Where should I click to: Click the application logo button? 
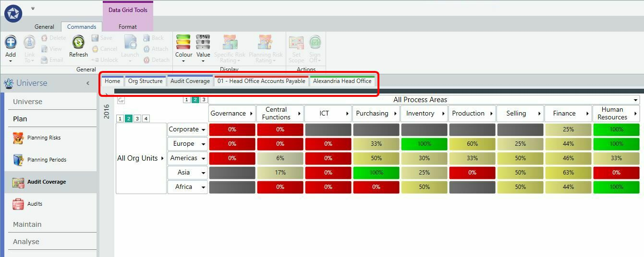pyautogui.click(x=13, y=13)
